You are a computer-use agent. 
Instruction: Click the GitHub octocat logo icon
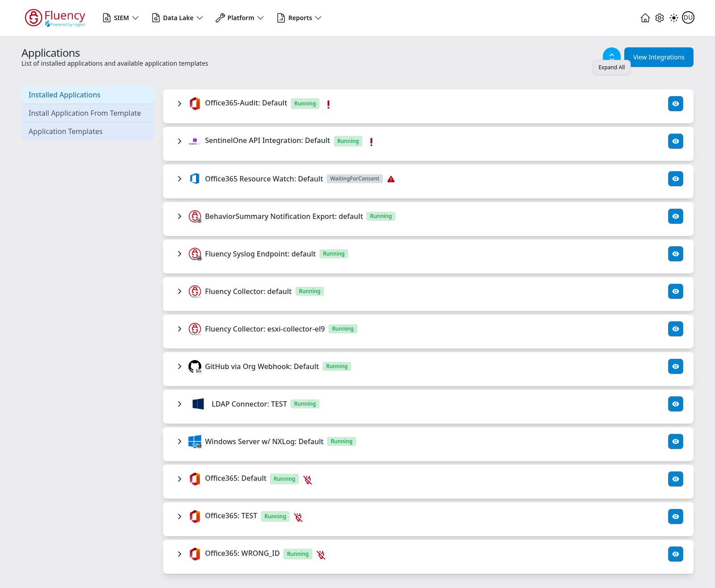click(195, 366)
